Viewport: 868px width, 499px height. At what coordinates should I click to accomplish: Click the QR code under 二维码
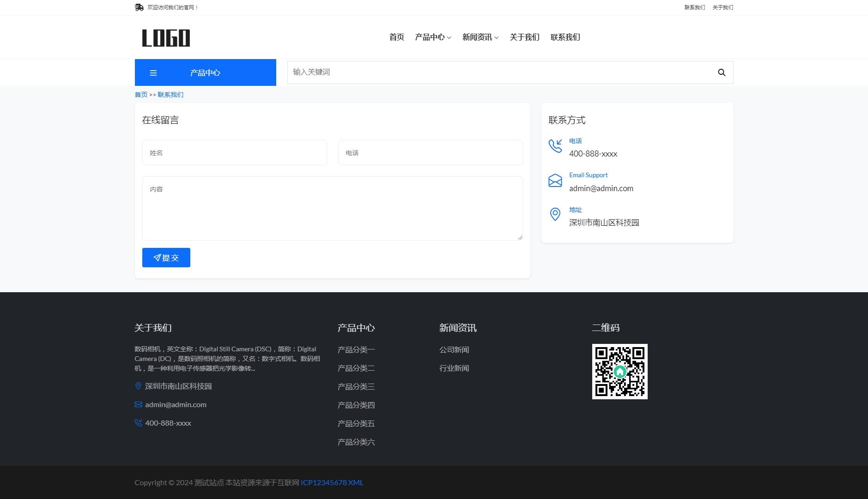(x=620, y=371)
